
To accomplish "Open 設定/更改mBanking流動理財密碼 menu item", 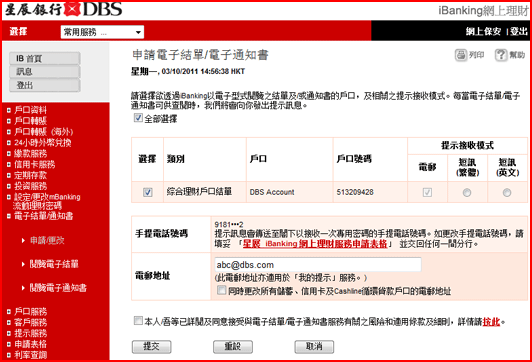I will coord(46,201).
